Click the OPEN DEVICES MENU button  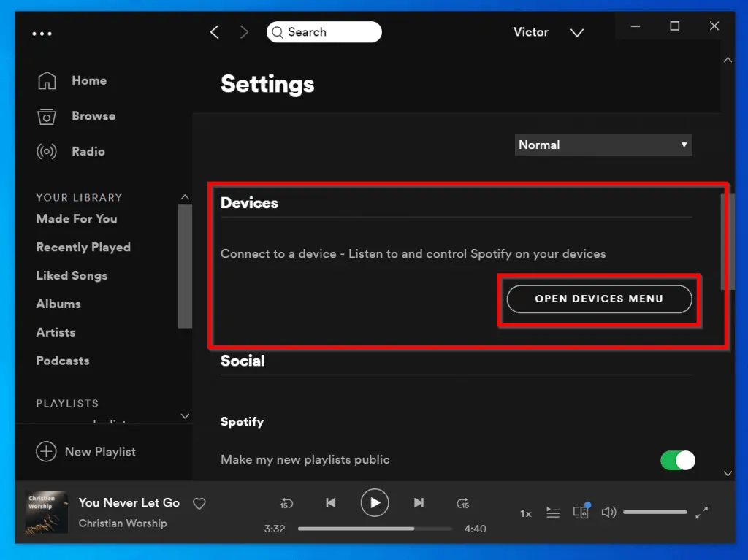coord(598,299)
